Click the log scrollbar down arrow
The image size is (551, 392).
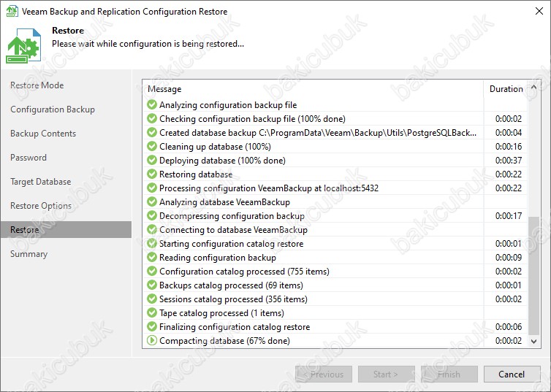(533, 341)
